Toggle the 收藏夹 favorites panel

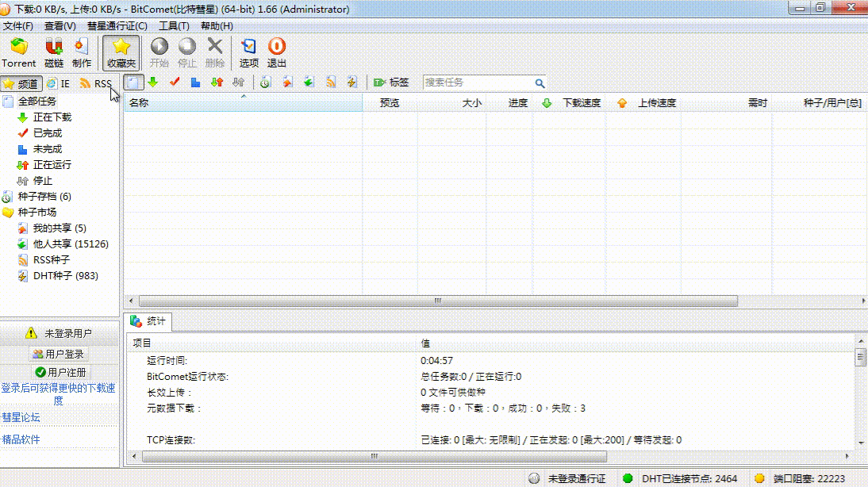[121, 53]
